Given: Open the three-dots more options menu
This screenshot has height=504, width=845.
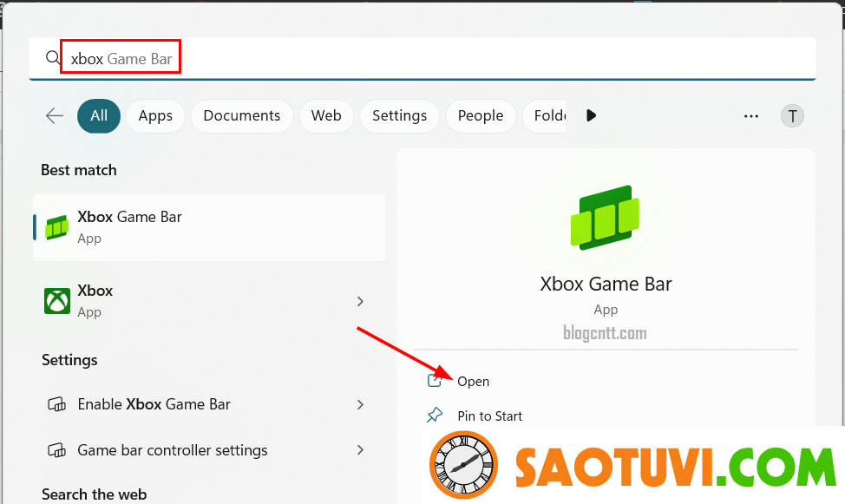Looking at the screenshot, I should (x=751, y=116).
